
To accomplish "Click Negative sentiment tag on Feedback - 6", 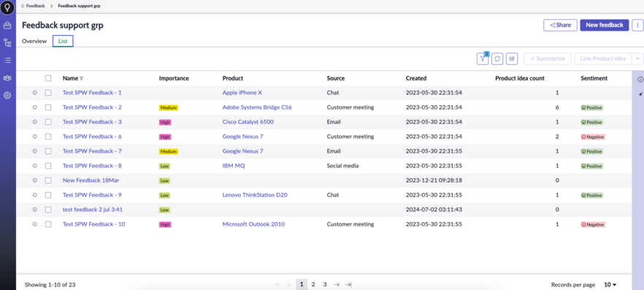I will click(x=593, y=137).
